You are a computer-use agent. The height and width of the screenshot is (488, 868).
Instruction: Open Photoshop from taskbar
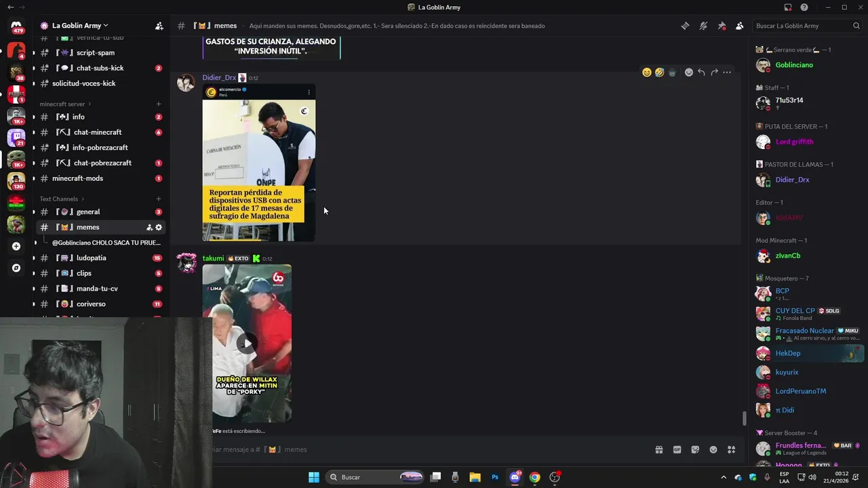coord(495,477)
